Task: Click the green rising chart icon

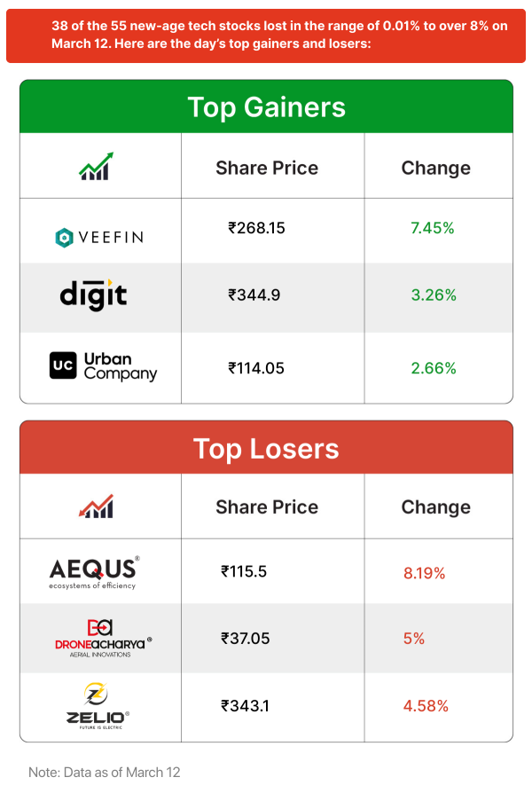Action: coord(96,167)
